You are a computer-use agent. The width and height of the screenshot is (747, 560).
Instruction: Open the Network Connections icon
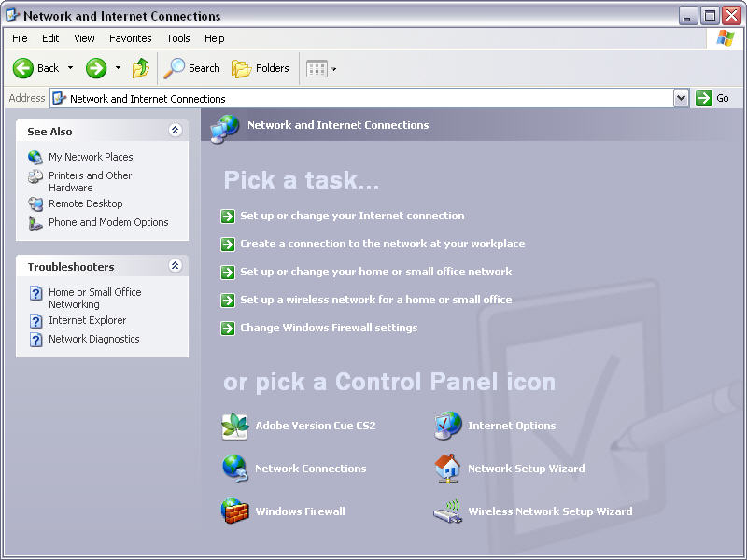click(x=235, y=469)
